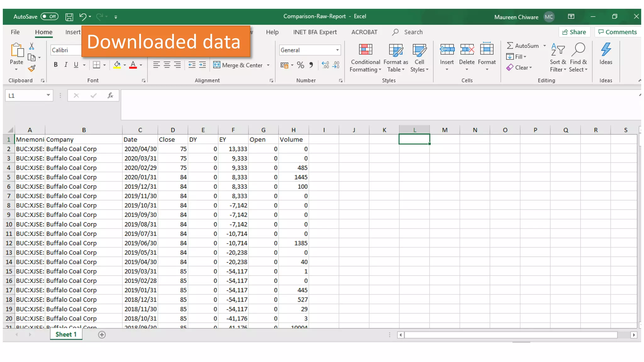
Task: Apply Align Left to cell
Action: click(156, 65)
